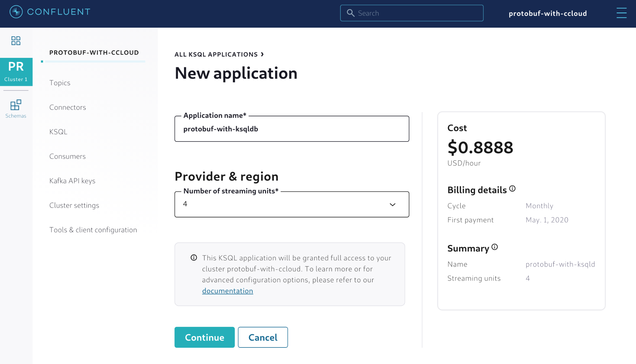Viewport: 636px width, 364px height.
Task: Open KSQL in cluster menu
Action: point(59,132)
